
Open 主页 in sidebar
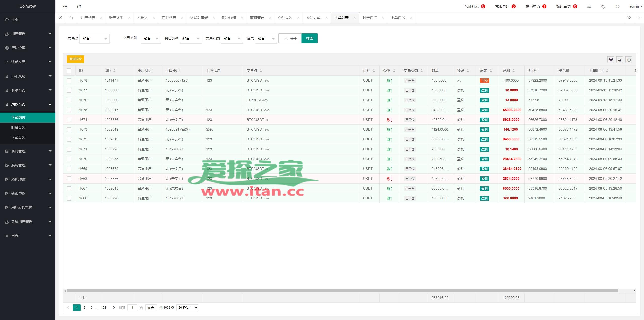pos(28,20)
